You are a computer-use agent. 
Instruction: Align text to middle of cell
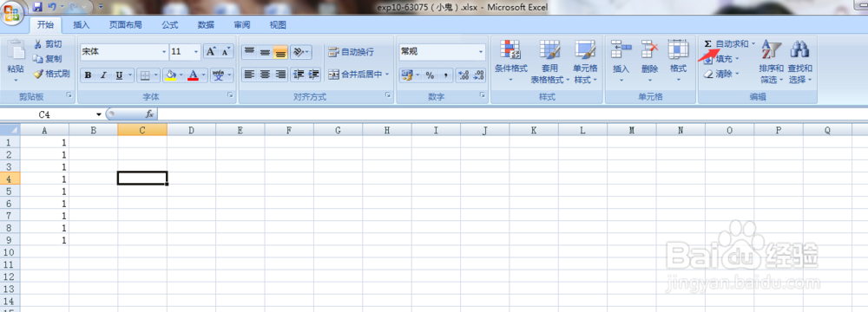point(265,52)
